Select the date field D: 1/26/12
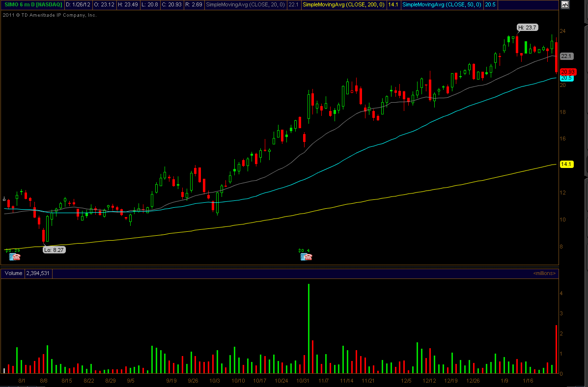 [x=78, y=5]
